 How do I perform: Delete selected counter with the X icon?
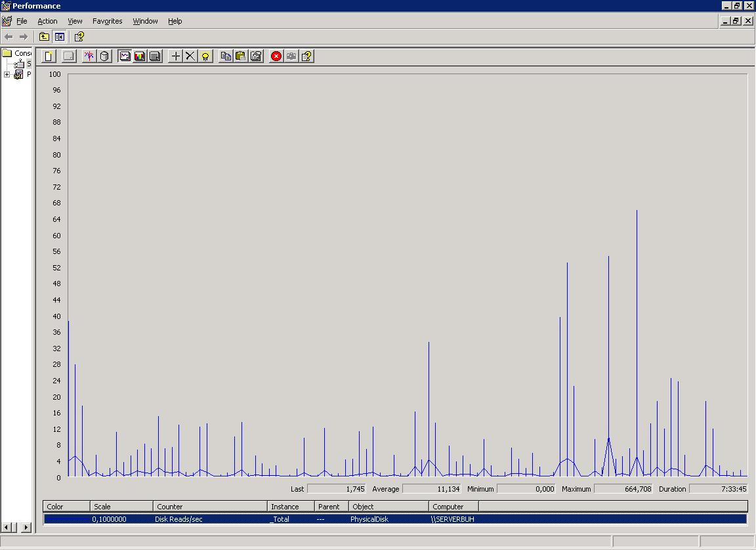point(190,56)
